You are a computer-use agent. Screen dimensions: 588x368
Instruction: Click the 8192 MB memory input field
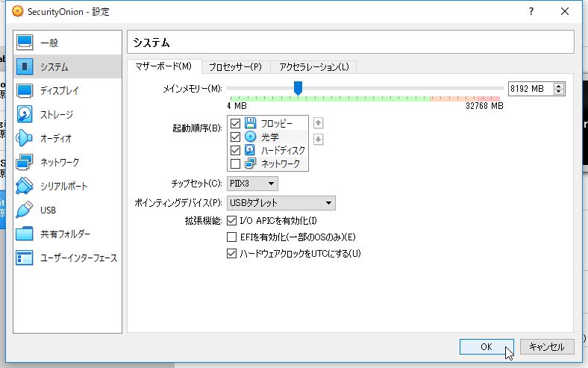coord(531,89)
